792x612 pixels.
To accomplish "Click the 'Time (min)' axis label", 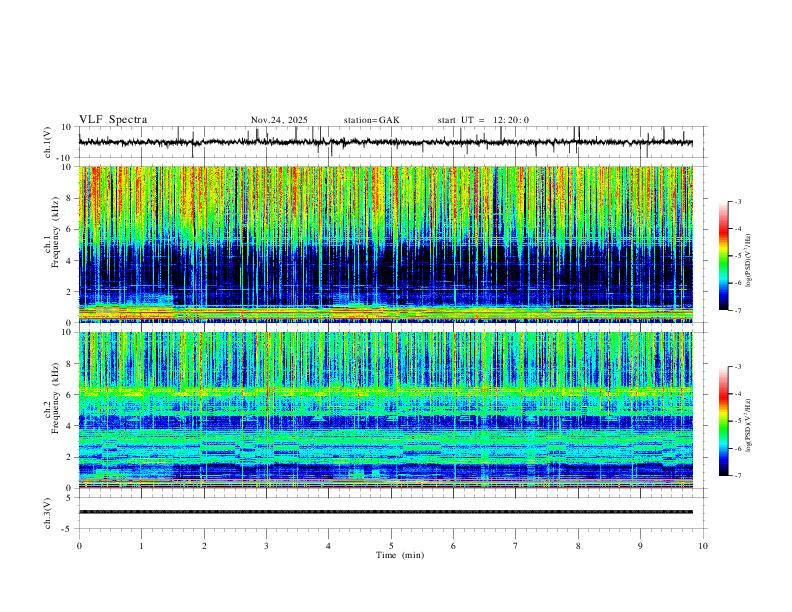I will 400,555.
